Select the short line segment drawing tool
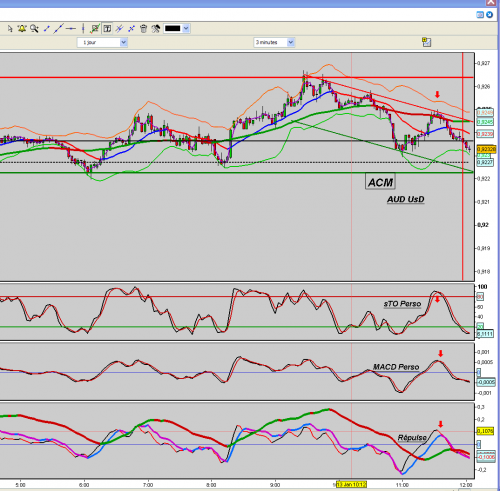This screenshot has height=491, width=500. tap(46, 29)
